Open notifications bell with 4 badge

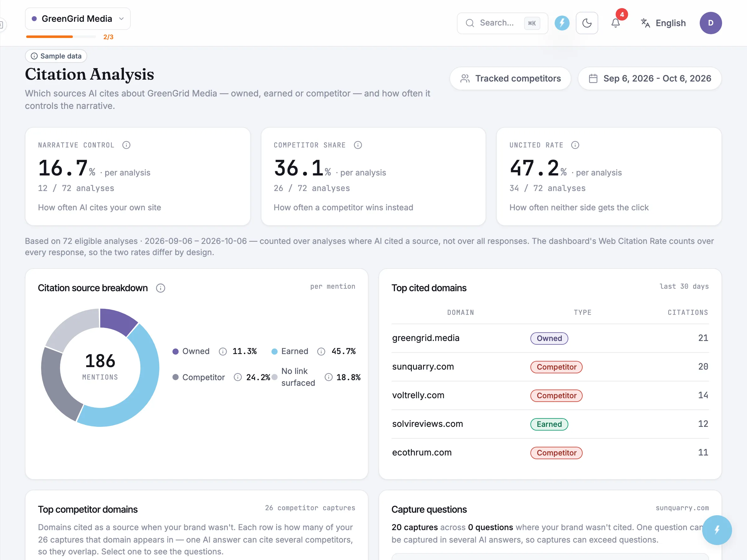(616, 23)
